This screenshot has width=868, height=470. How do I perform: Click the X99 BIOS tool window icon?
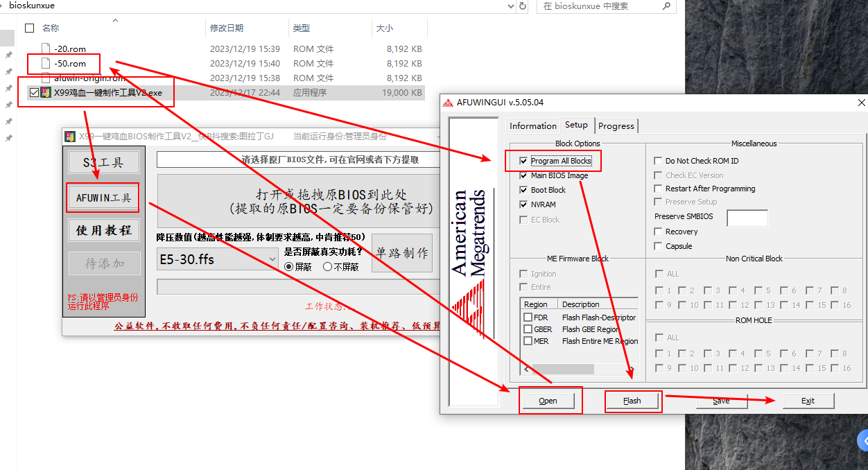[x=70, y=137]
